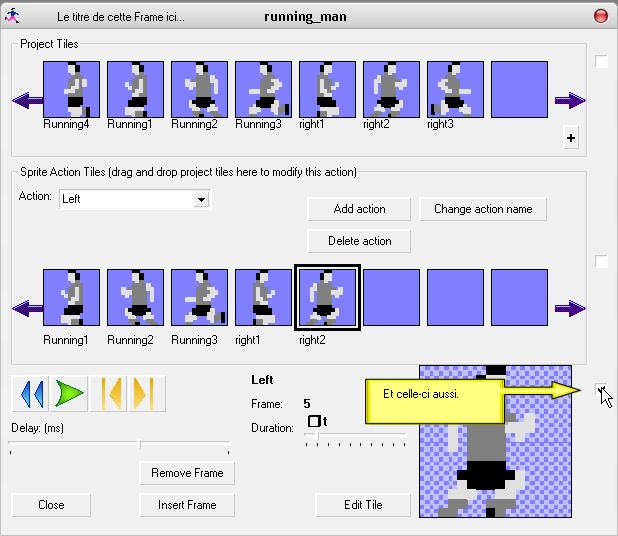Click the rewind double-arrow playback button

(x=32, y=393)
